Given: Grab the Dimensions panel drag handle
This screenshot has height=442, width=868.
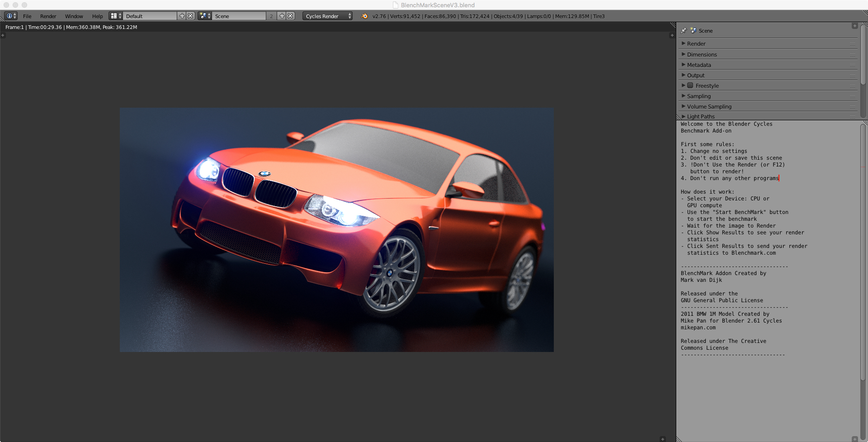Looking at the screenshot, I should 853,55.
